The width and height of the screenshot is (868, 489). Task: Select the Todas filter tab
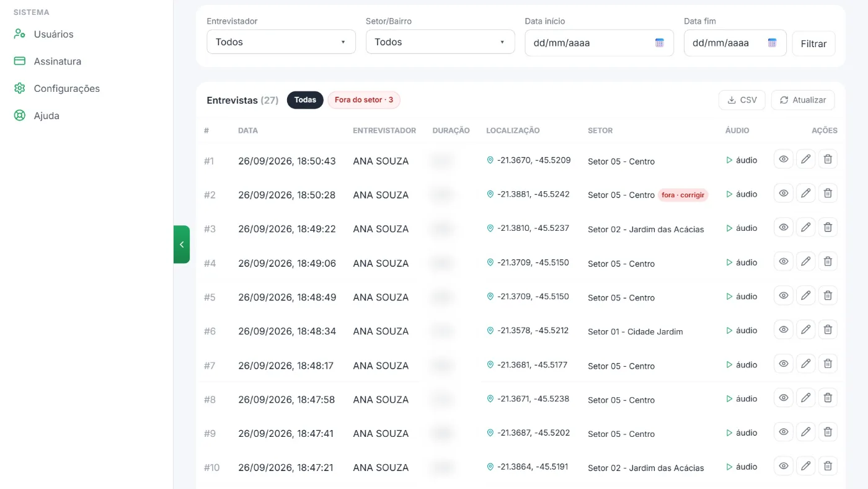click(x=305, y=100)
